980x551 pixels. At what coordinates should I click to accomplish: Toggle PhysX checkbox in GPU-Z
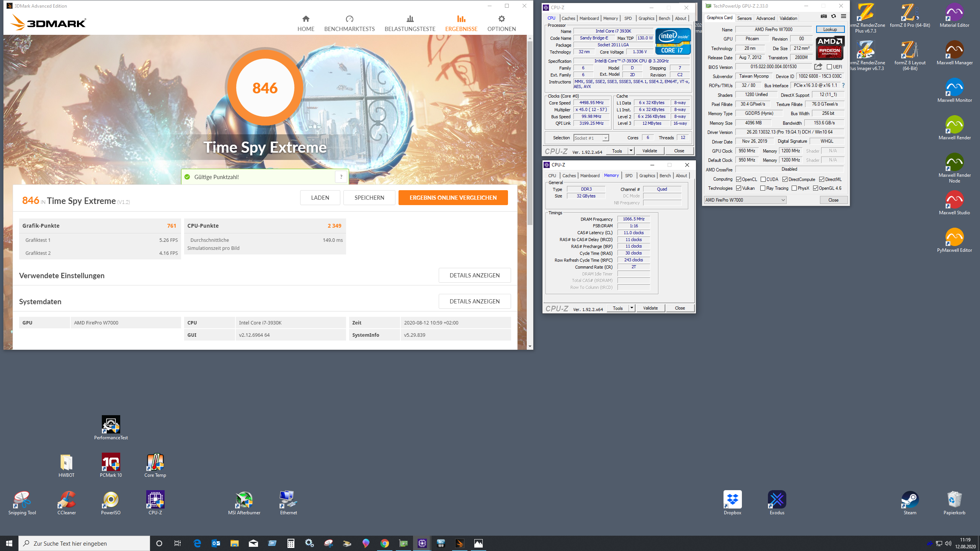(794, 188)
